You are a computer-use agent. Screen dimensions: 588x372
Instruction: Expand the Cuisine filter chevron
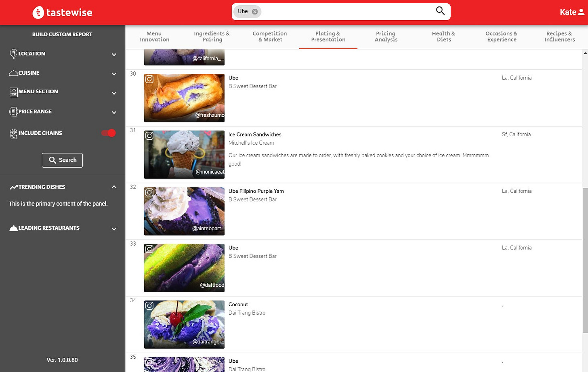pyautogui.click(x=114, y=74)
